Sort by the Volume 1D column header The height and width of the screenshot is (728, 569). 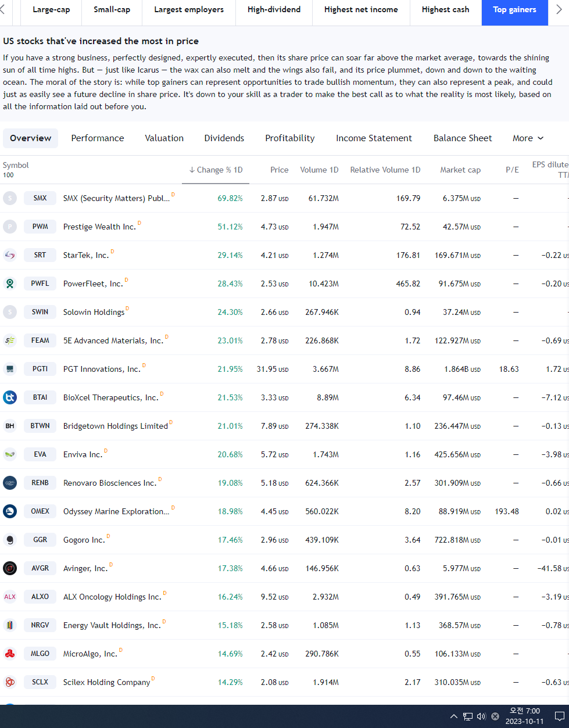click(319, 170)
